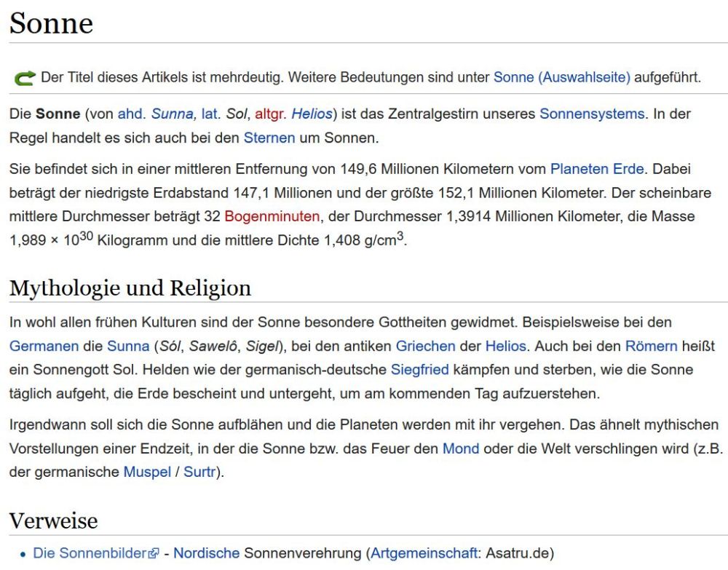Click the Sonne page title

tap(51, 23)
